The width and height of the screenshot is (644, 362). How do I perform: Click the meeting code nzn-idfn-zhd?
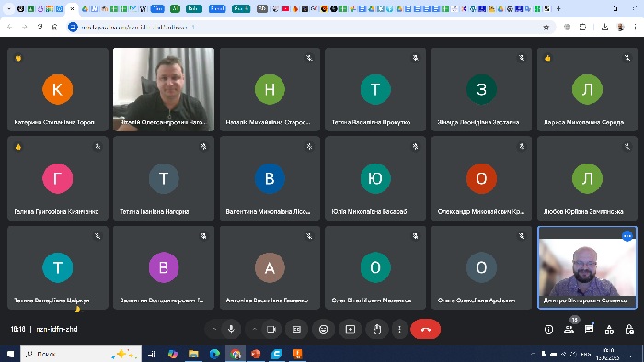[57, 329]
